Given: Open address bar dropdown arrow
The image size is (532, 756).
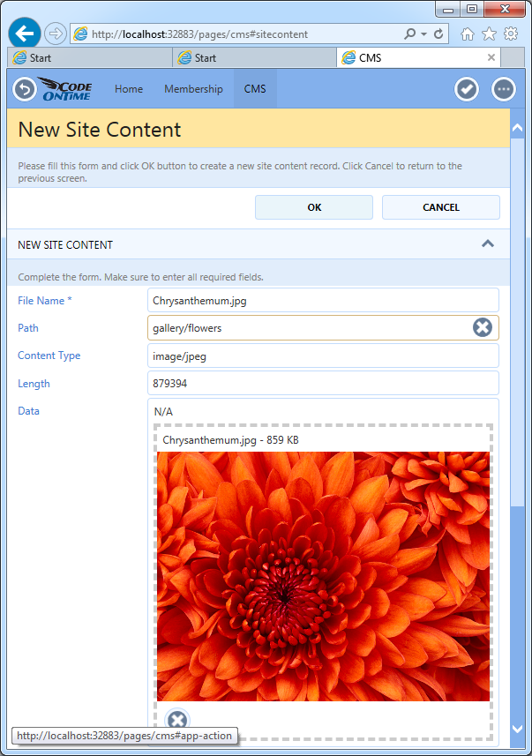Looking at the screenshot, I should 424,34.
